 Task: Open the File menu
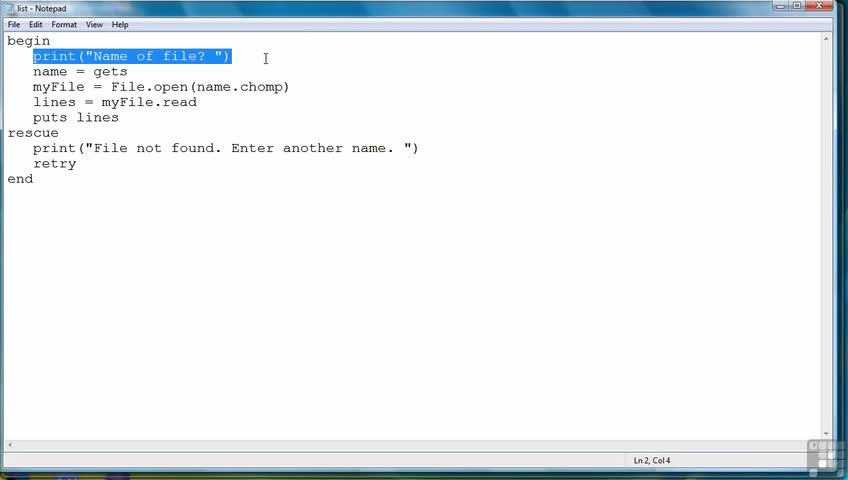click(14, 25)
